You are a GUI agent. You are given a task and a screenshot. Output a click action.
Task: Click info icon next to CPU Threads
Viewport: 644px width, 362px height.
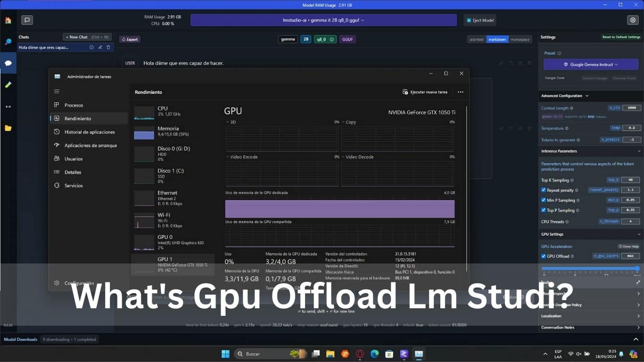(x=567, y=222)
